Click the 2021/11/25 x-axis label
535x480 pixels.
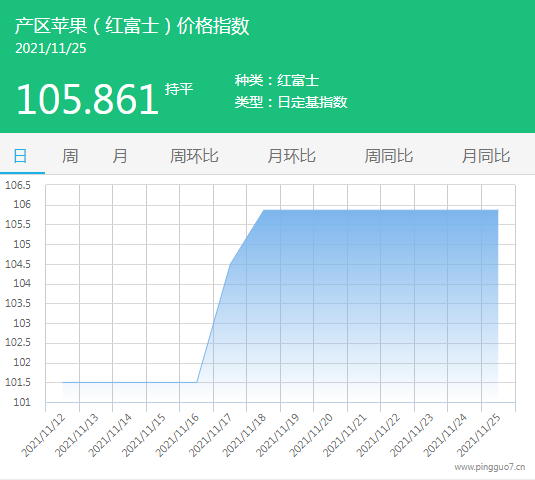pyautogui.click(x=479, y=435)
